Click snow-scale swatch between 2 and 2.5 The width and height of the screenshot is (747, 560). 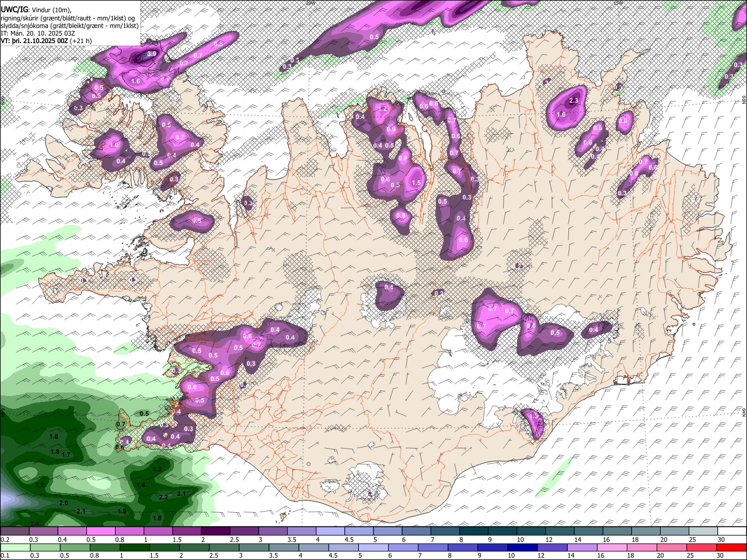pyautogui.click(x=215, y=531)
